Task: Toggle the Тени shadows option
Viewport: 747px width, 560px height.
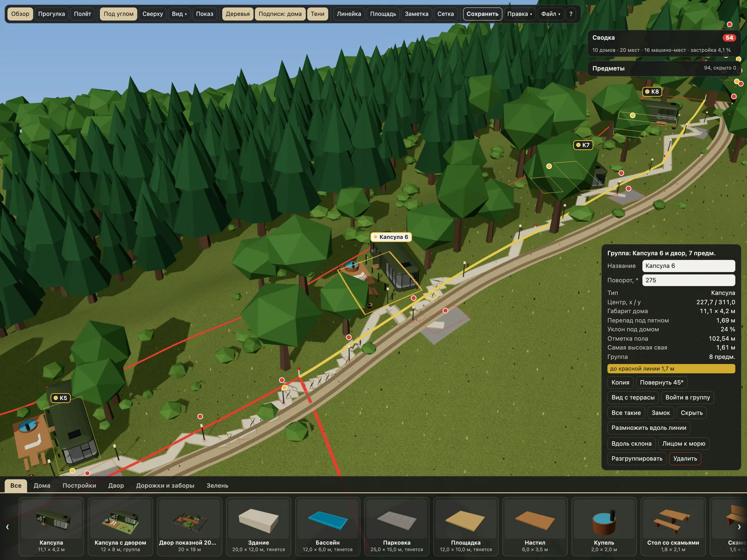Action: tap(317, 14)
